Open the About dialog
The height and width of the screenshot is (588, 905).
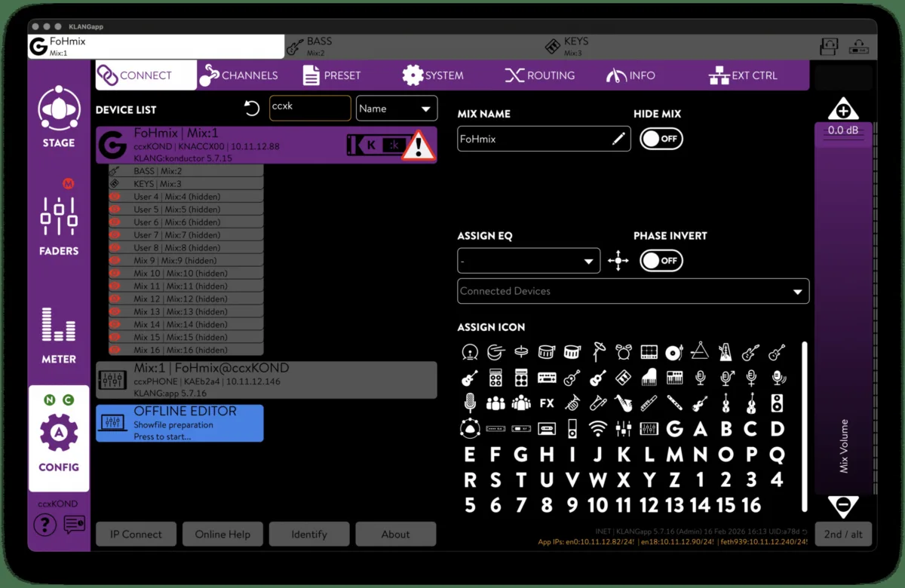[x=395, y=534]
